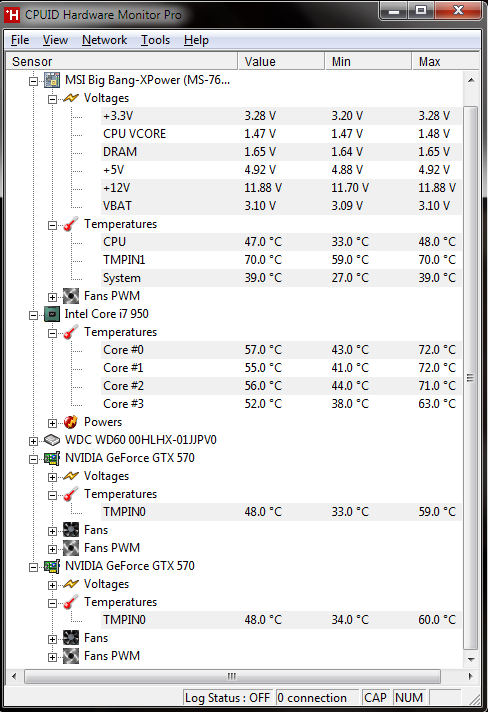The height and width of the screenshot is (712, 488).
Task: Click the vertical scrollbar down arrow
Action: click(x=471, y=659)
